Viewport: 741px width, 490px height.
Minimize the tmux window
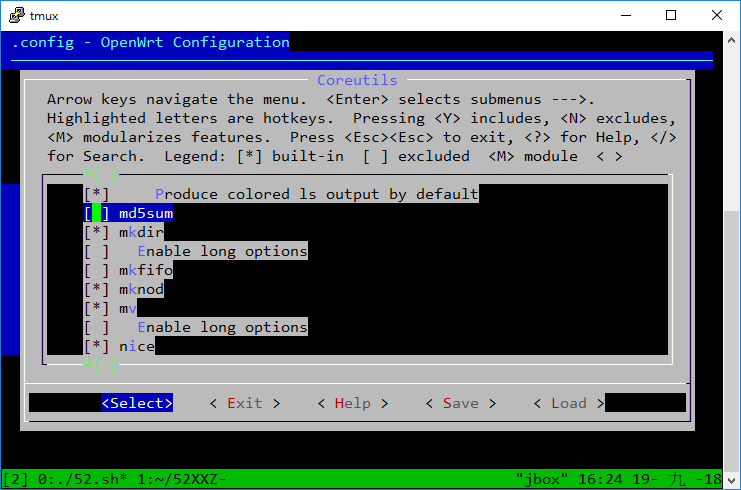[x=626, y=15]
